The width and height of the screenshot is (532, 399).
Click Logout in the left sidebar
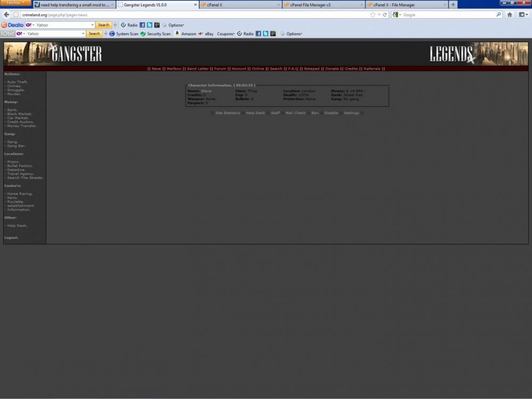click(x=11, y=237)
